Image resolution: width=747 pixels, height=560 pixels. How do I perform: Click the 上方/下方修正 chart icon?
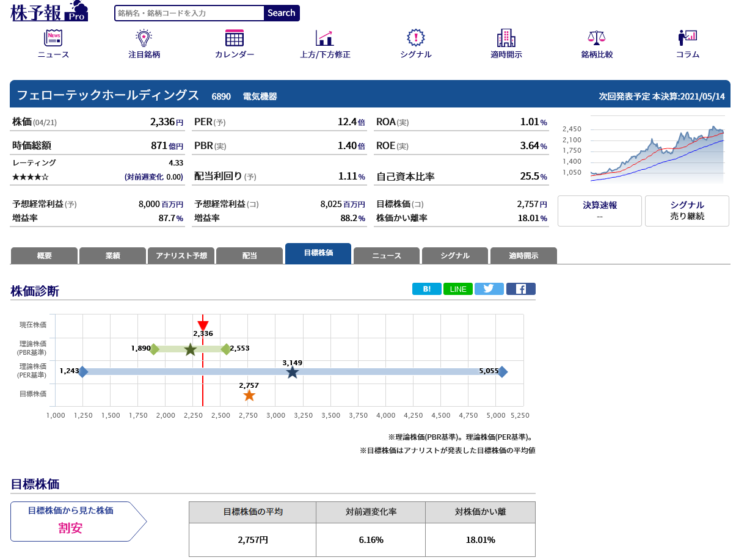(324, 38)
